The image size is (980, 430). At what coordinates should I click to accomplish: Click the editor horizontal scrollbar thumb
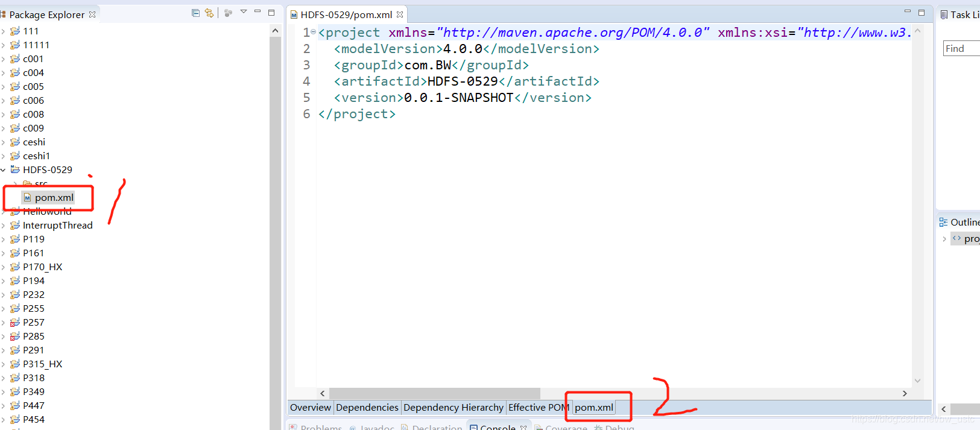435,393
